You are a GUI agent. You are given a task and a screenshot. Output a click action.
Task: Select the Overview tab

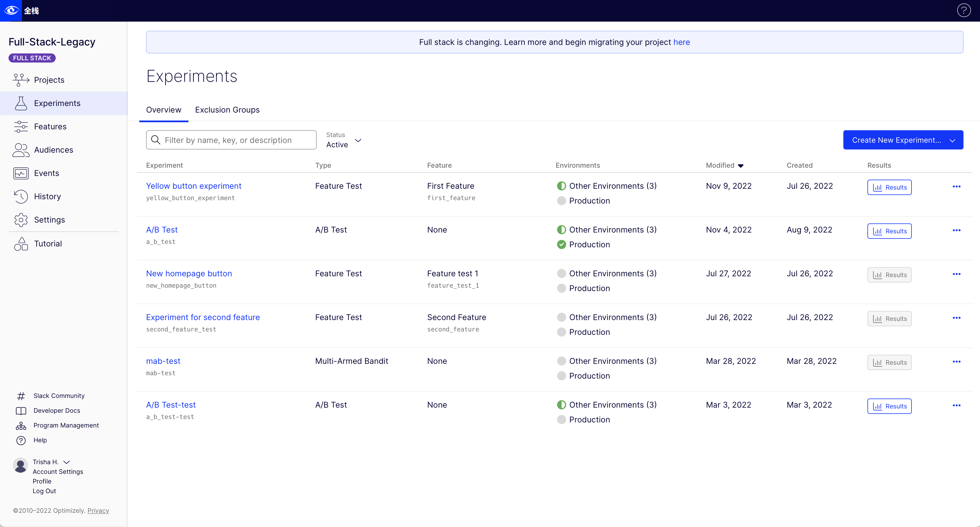point(164,110)
